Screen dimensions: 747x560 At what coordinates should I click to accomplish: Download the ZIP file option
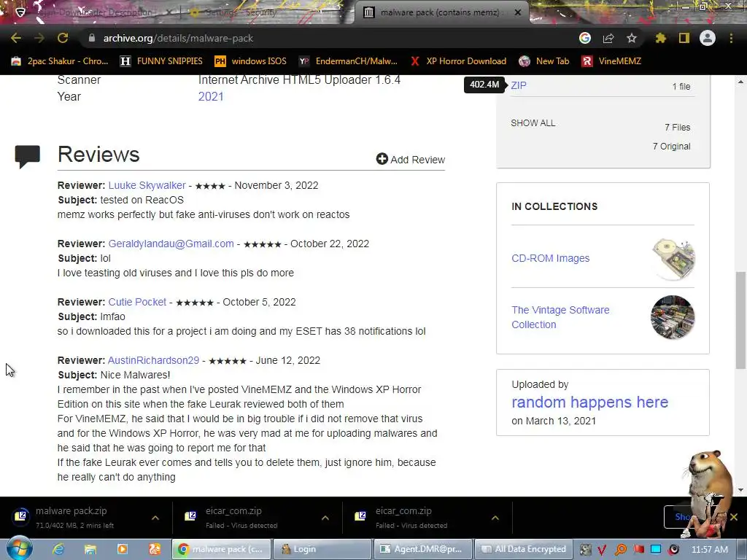tap(519, 85)
